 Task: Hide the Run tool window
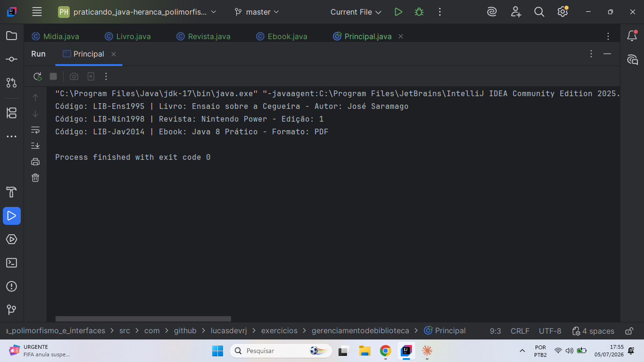607,54
